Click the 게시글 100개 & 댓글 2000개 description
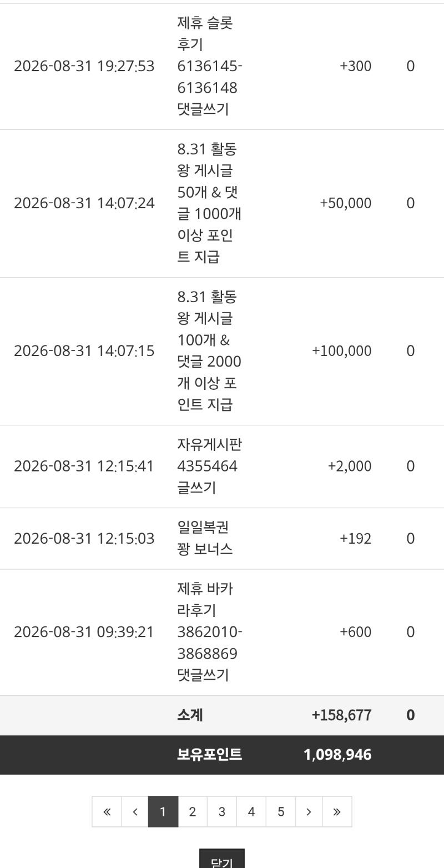Screen dimensions: 444x868 tap(209, 351)
